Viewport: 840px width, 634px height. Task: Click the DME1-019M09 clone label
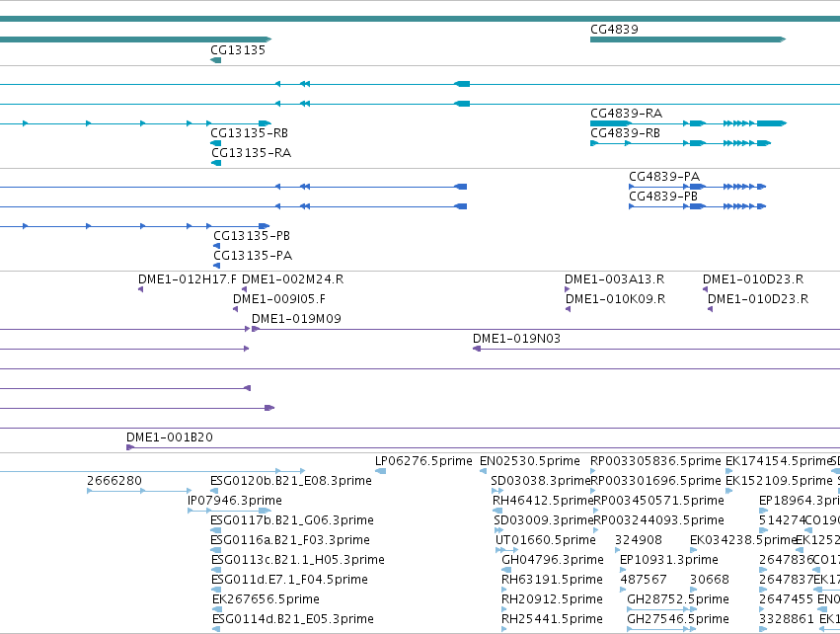point(296,319)
